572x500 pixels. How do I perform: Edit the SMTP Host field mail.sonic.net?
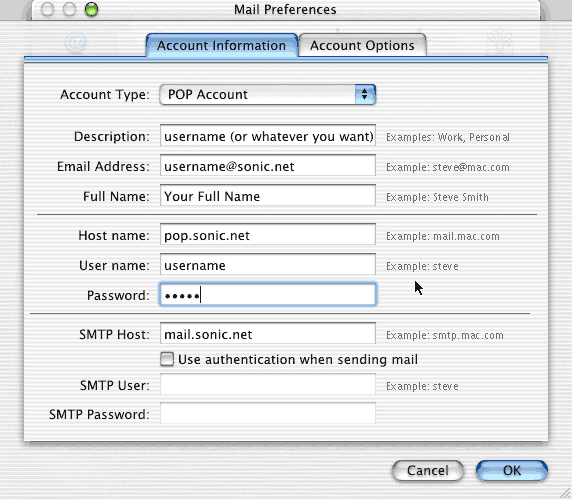click(x=268, y=334)
